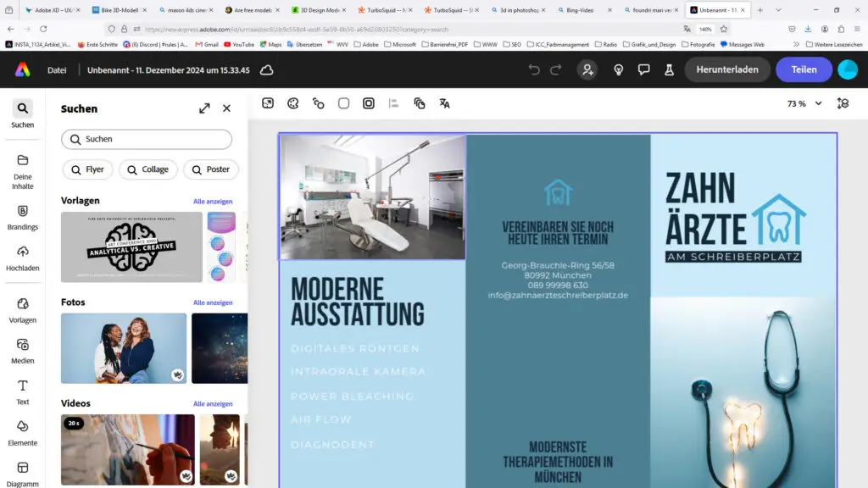Open the browser tab list chevron
This screenshot has width=868, height=488.
778,10
